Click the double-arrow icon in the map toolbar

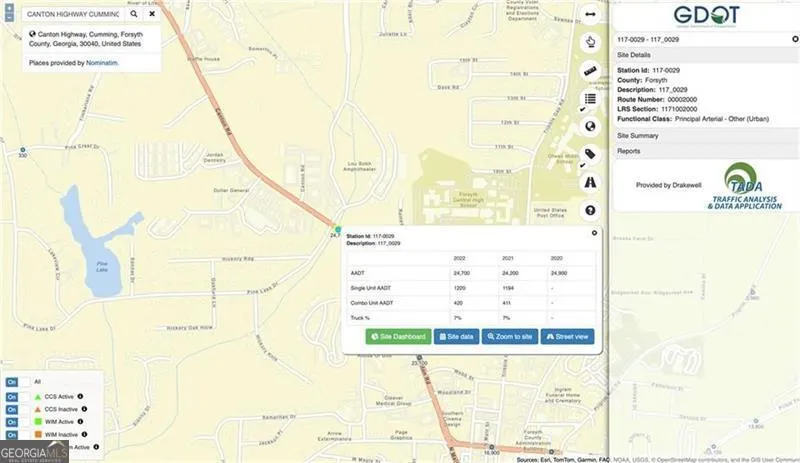590,16
